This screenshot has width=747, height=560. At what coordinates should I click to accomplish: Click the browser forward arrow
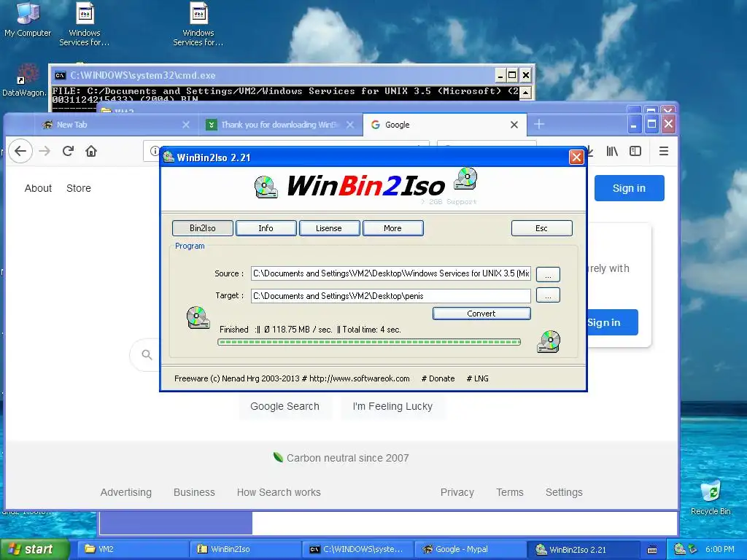(x=44, y=151)
